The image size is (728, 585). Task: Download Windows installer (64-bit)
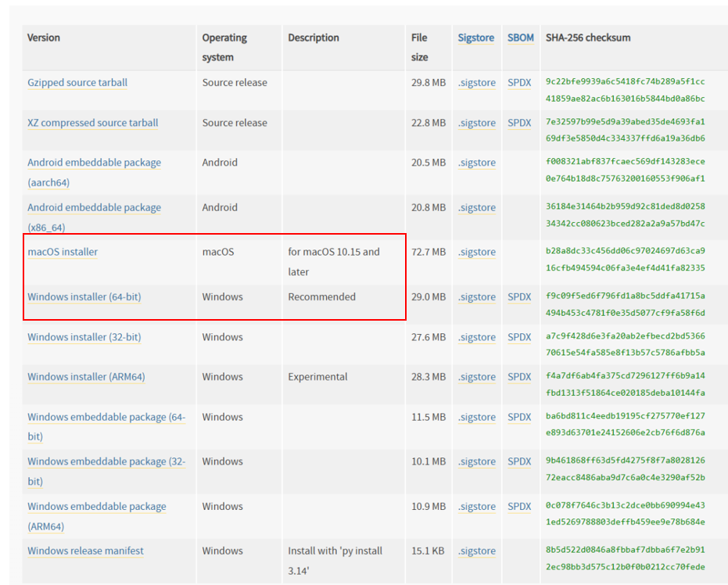coord(84,297)
